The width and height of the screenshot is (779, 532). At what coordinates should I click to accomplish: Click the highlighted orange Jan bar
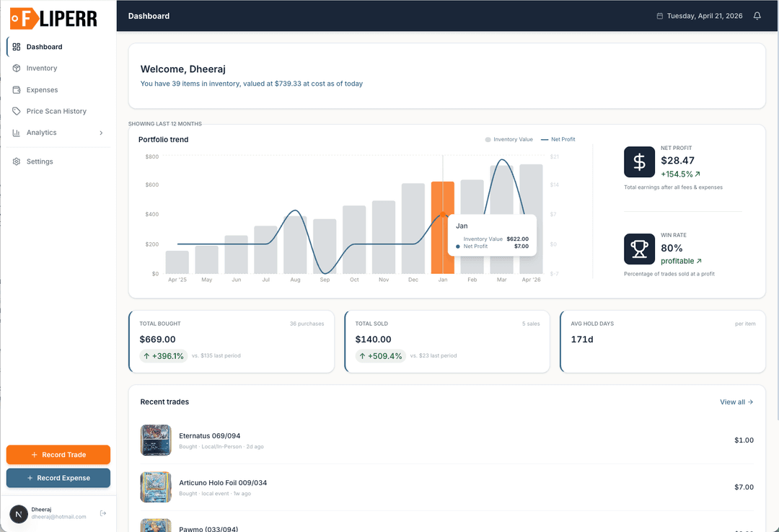click(x=443, y=228)
